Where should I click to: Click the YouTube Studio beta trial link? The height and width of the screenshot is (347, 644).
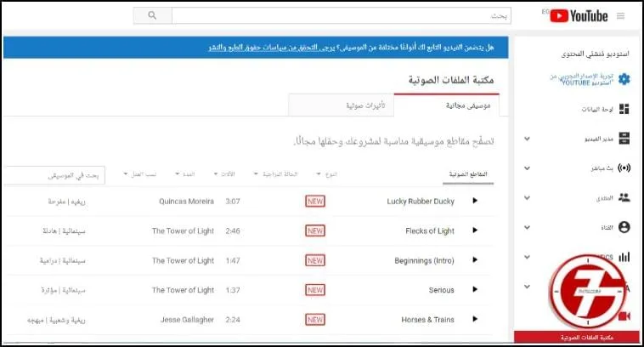582,79
